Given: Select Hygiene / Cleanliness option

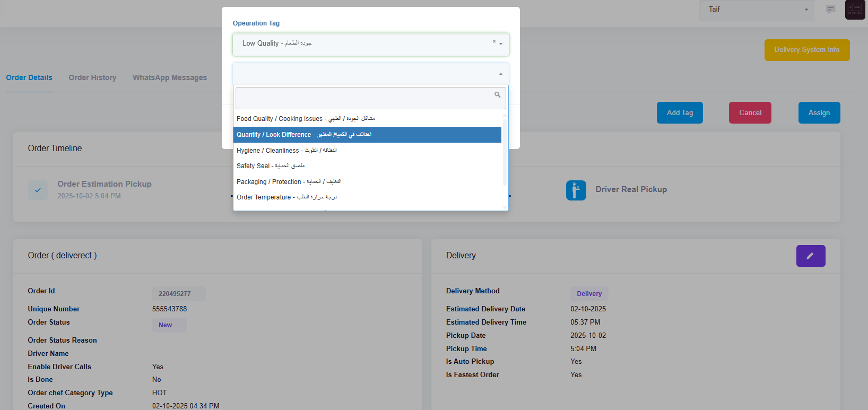Looking at the screenshot, I should coord(287,151).
